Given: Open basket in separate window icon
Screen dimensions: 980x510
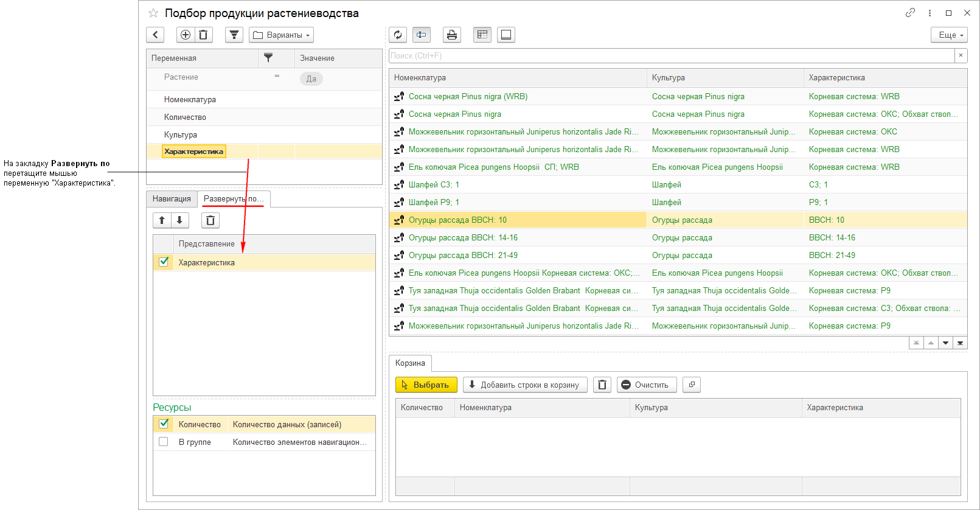Looking at the screenshot, I should point(692,385).
